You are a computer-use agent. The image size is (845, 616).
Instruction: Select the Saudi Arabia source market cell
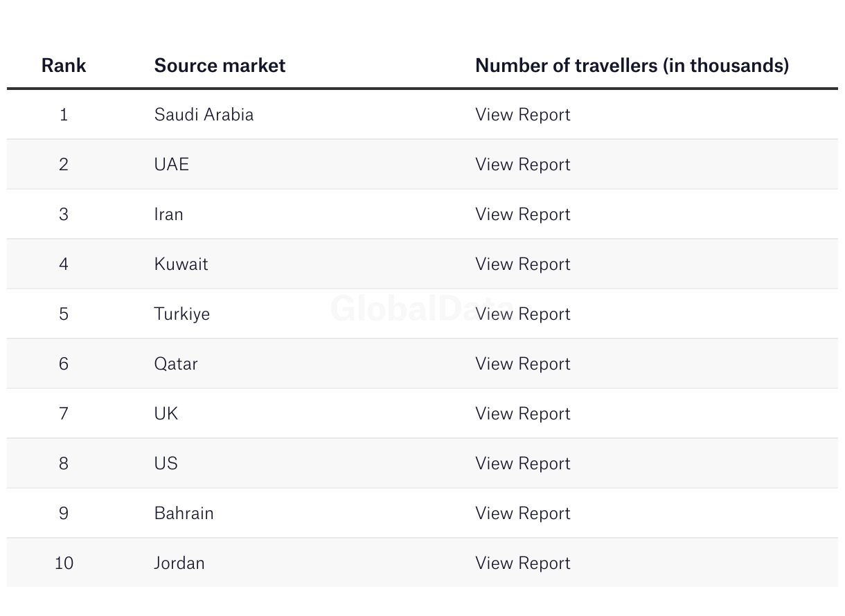(x=204, y=115)
